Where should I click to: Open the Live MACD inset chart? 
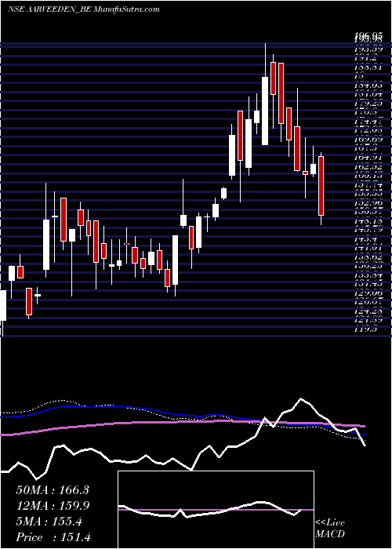216,510
